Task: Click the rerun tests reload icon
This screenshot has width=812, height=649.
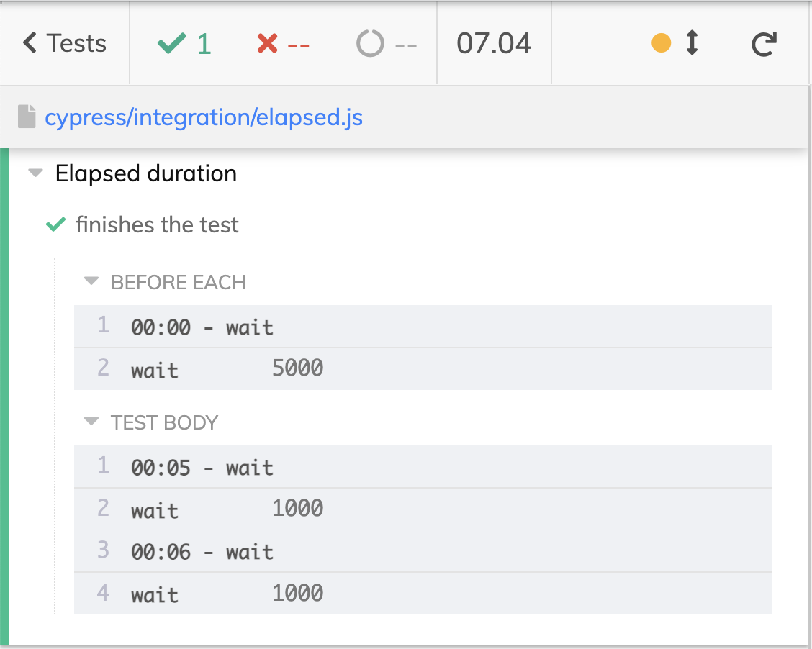Action: click(763, 44)
